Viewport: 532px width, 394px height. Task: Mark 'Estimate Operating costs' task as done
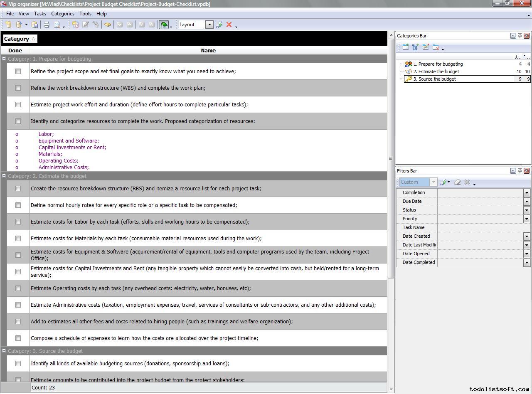click(18, 288)
